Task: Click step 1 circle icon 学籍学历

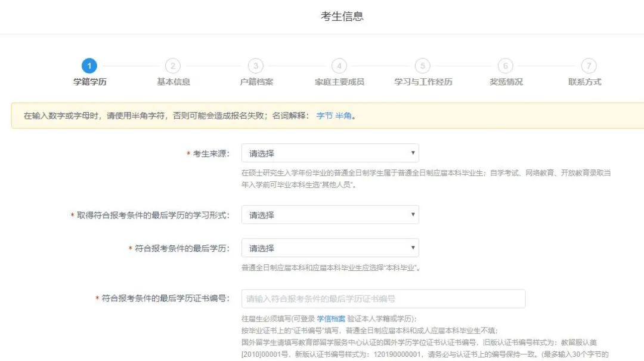Action: pyautogui.click(x=89, y=66)
